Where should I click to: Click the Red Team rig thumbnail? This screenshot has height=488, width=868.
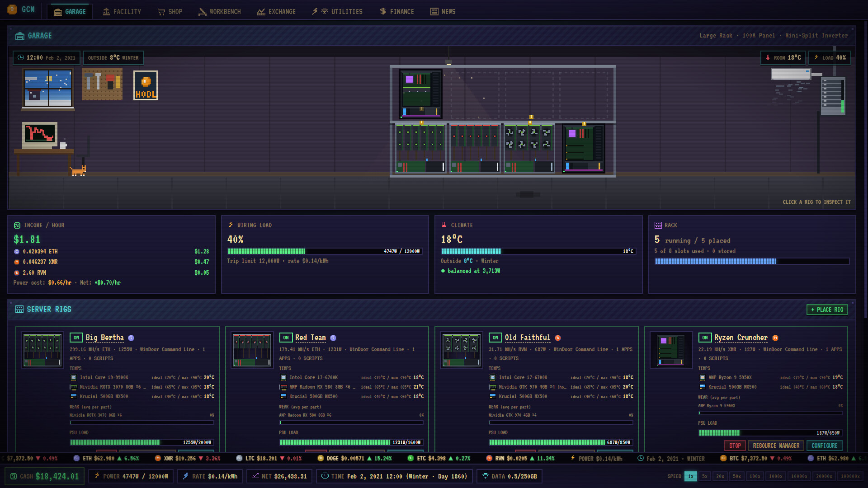(x=252, y=351)
